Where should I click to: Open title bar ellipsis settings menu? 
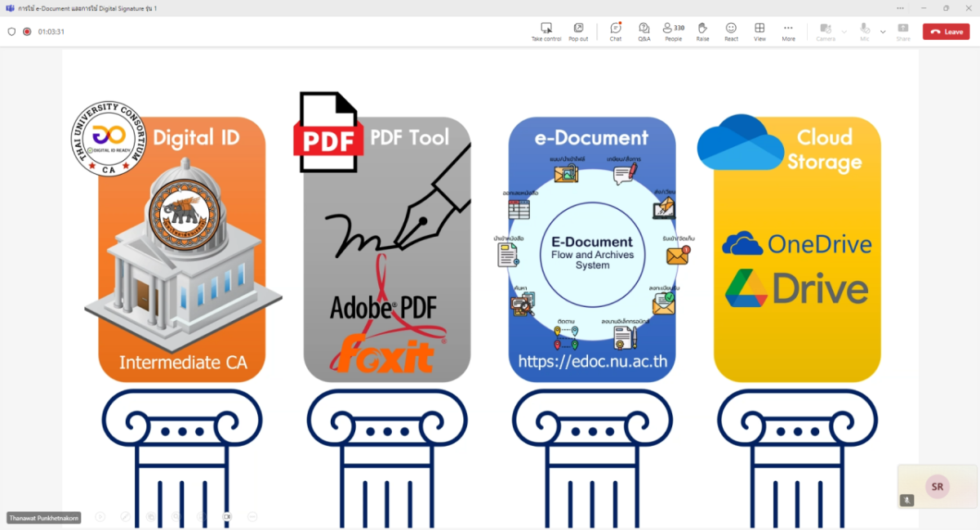point(900,7)
